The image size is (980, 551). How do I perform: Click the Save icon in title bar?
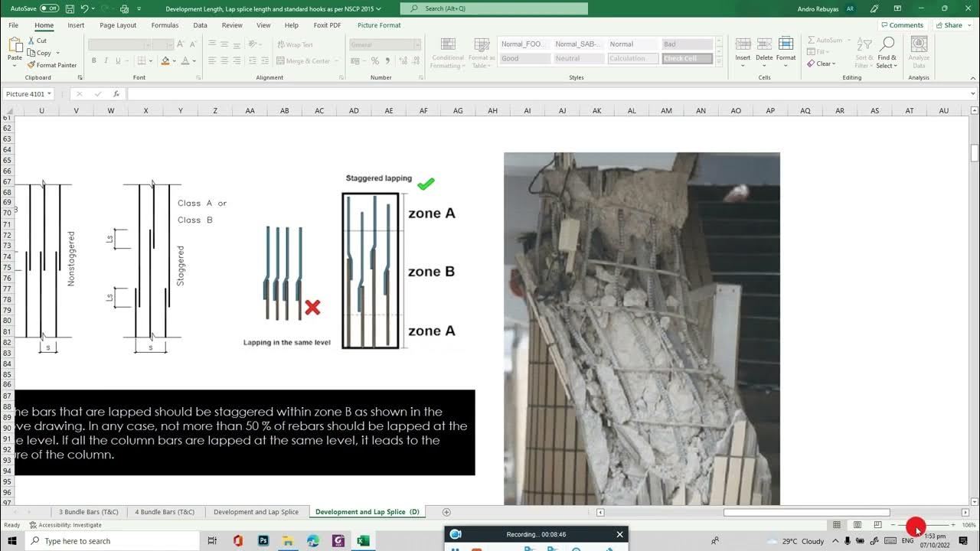click(x=70, y=8)
